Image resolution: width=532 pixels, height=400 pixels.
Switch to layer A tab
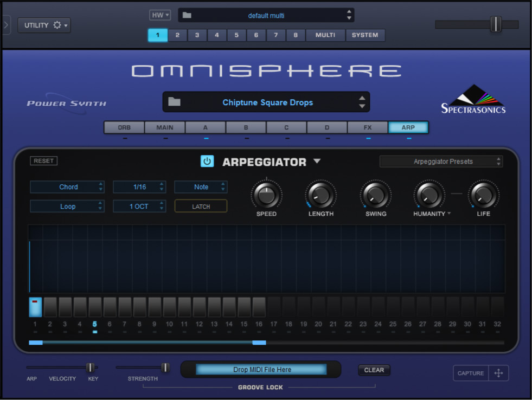206,127
